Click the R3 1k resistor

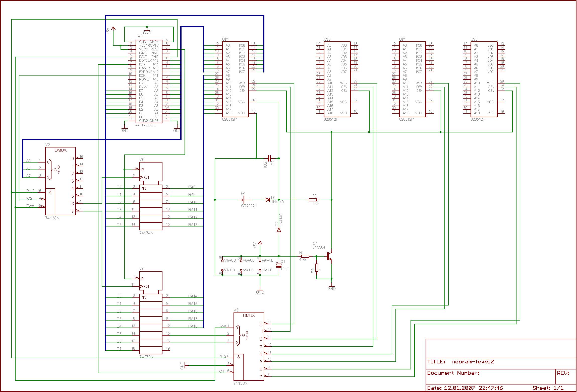click(317, 267)
